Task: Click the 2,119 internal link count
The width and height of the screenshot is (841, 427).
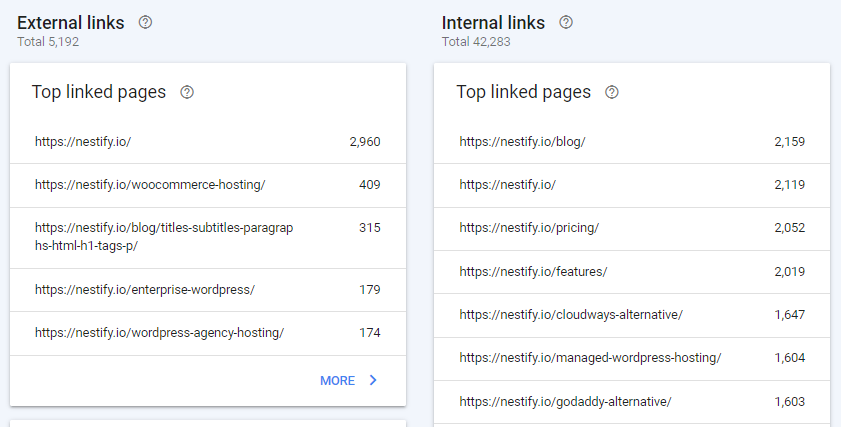Action: [790, 185]
